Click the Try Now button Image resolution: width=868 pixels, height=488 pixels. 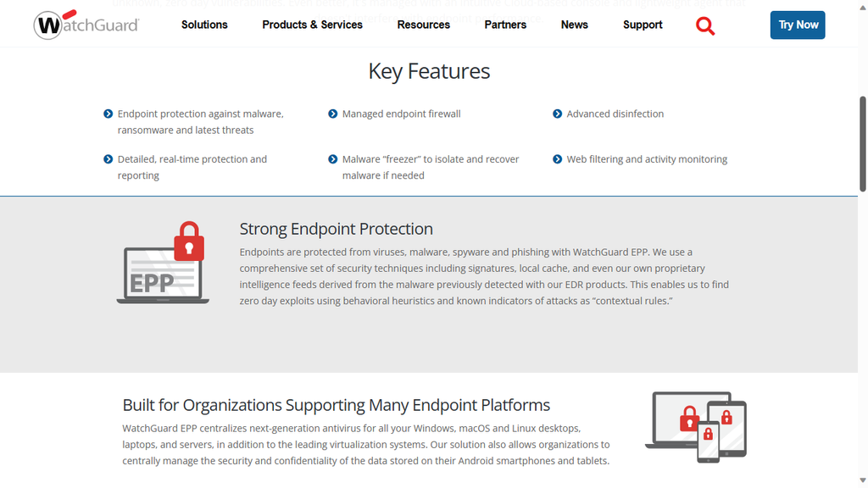[x=797, y=25]
